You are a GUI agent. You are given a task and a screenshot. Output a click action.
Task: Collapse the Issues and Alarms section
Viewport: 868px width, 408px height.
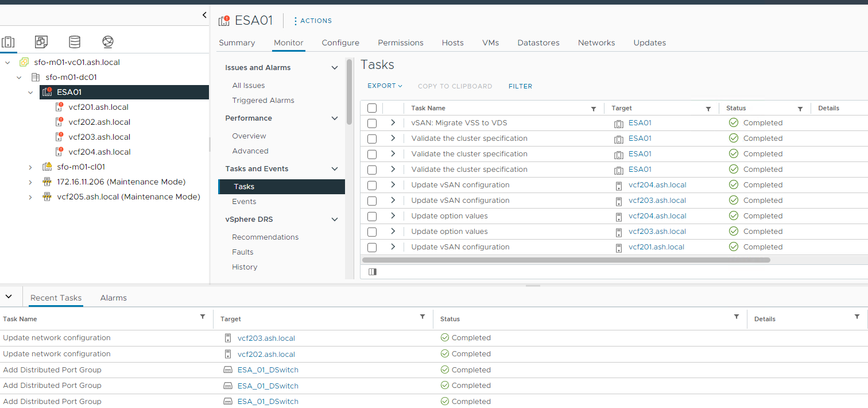335,67
